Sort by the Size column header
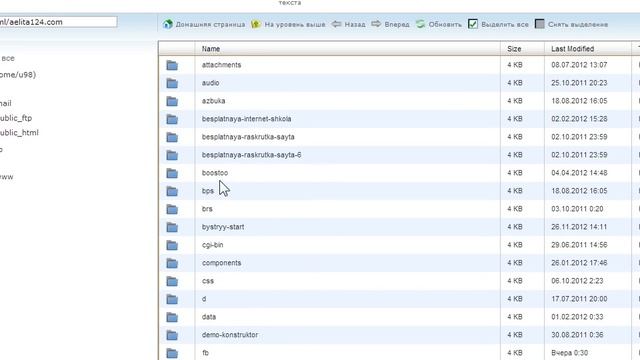Screen dimensions: 640x360 (x=522, y=49)
